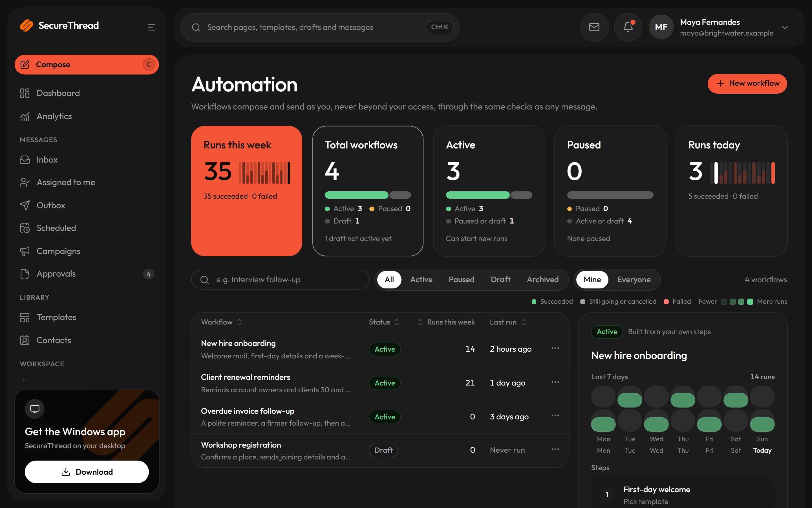The image size is (812, 508).
Task: Click the '2 hours ago' last run cell
Action: click(x=510, y=349)
